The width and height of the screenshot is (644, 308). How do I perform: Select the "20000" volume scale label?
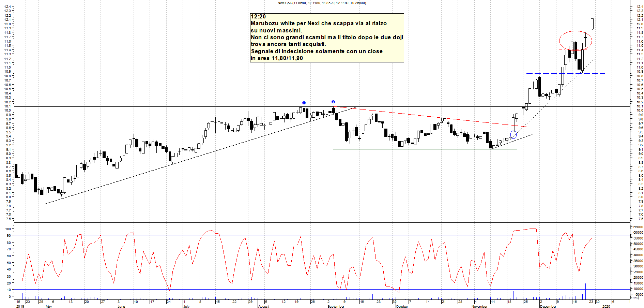(638, 277)
